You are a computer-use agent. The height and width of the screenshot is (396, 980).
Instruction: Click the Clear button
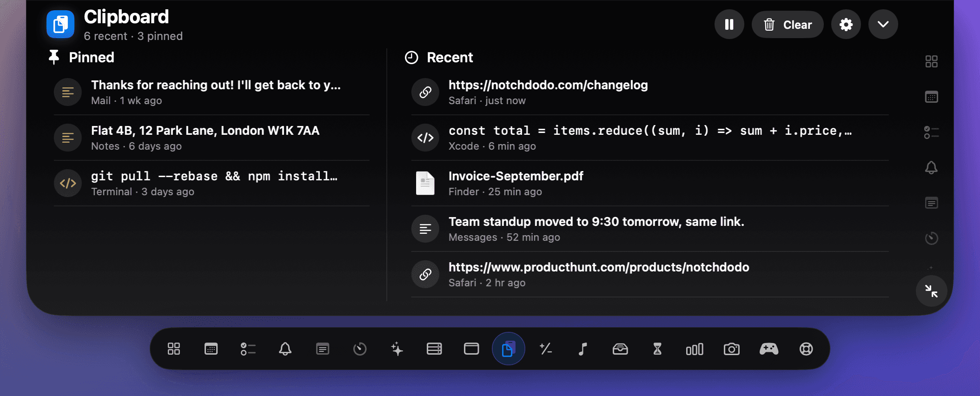click(788, 24)
